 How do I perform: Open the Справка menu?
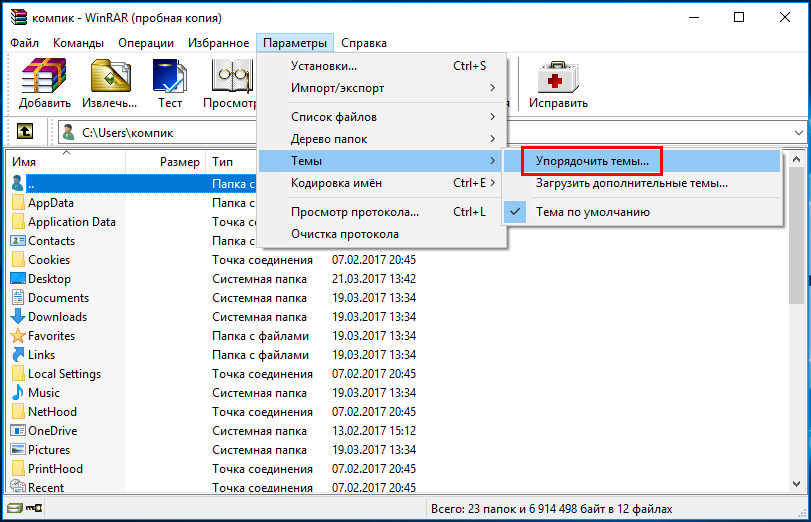pos(364,43)
